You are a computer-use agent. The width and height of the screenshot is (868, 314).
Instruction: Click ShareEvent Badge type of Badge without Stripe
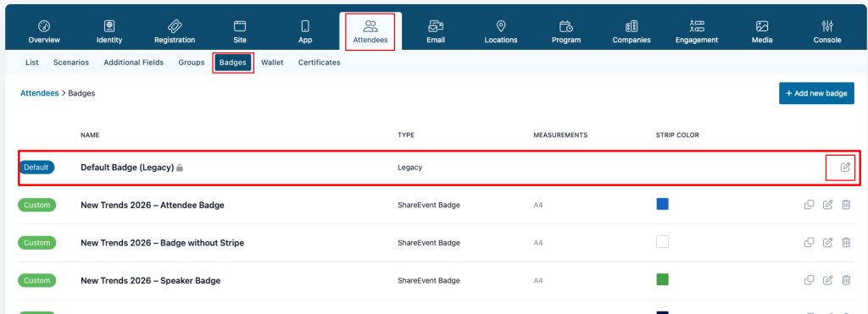pyautogui.click(x=428, y=243)
